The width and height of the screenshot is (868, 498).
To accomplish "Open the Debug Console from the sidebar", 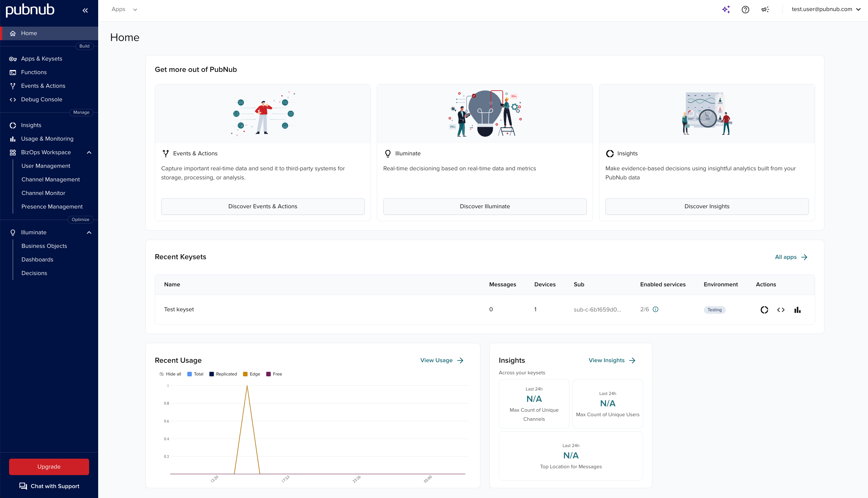I will pyautogui.click(x=41, y=99).
